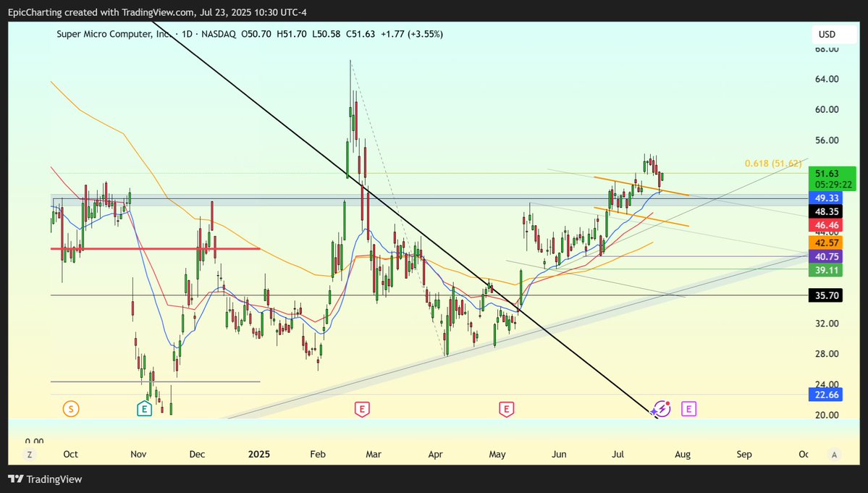Click the orange 42.57 price label
This screenshot has width=868, height=493.
pyautogui.click(x=827, y=243)
